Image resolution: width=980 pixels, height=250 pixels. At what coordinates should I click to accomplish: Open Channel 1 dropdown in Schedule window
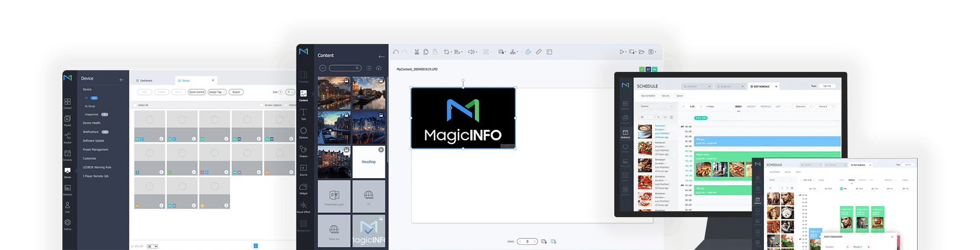coord(803,106)
